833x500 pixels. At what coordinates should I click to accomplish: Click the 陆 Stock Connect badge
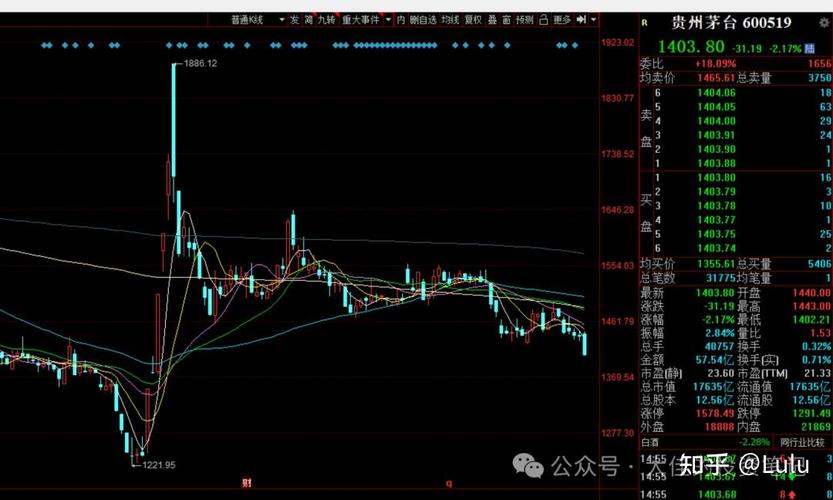point(810,48)
